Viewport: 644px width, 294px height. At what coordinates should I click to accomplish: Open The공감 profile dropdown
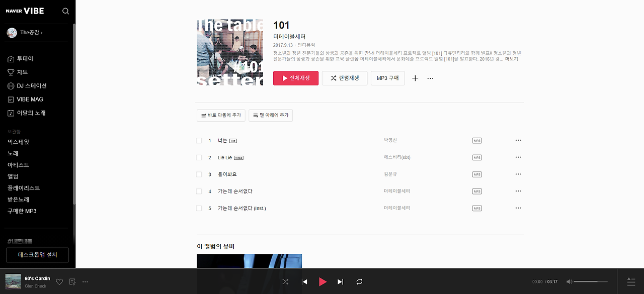coord(25,33)
